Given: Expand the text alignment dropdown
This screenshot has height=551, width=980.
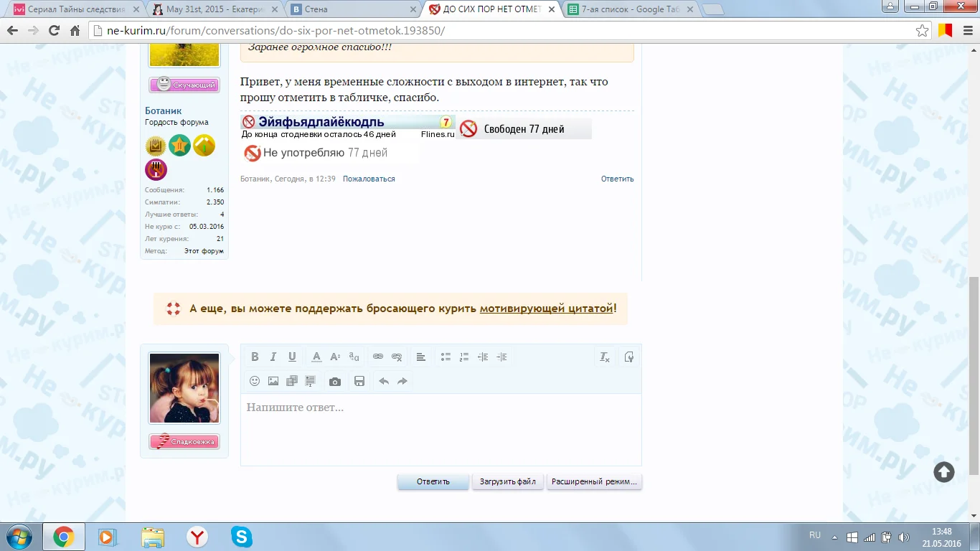Looking at the screenshot, I should point(421,357).
